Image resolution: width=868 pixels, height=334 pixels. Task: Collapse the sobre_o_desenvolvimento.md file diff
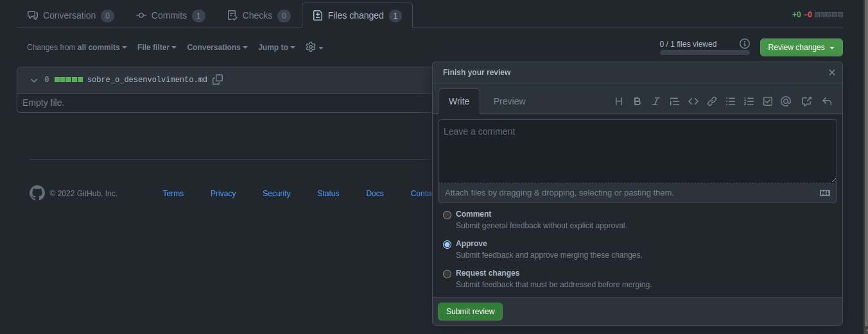34,80
